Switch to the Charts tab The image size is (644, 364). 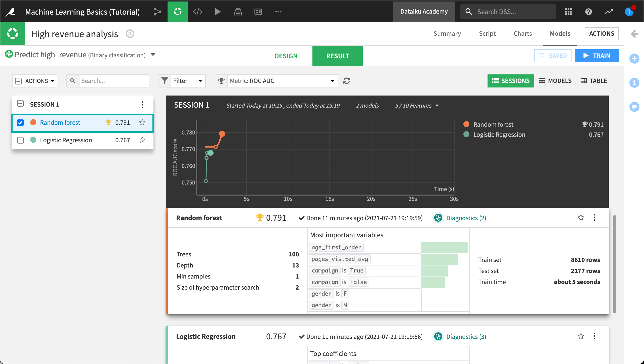522,33
